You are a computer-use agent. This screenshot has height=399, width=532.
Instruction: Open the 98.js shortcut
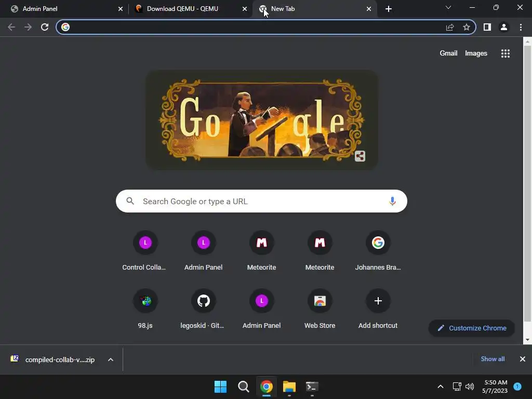(x=145, y=309)
